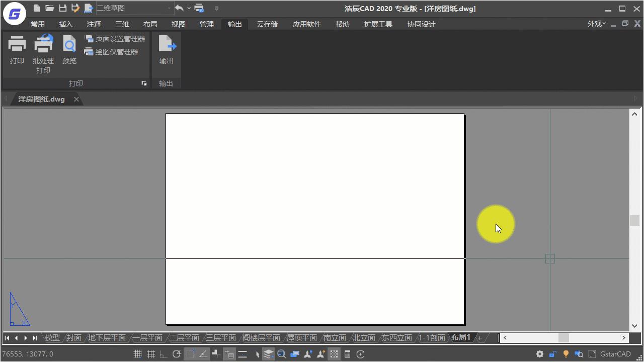The height and width of the screenshot is (362, 644).
Task: Select the 一层平面 layout tab
Action: (x=147, y=338)
